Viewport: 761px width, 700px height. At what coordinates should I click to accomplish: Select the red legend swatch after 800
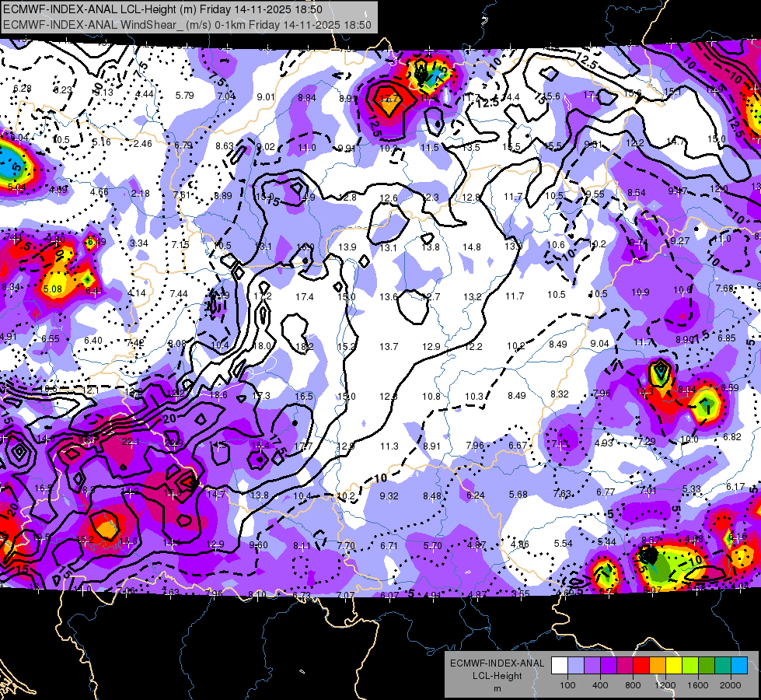pos(641,665)
